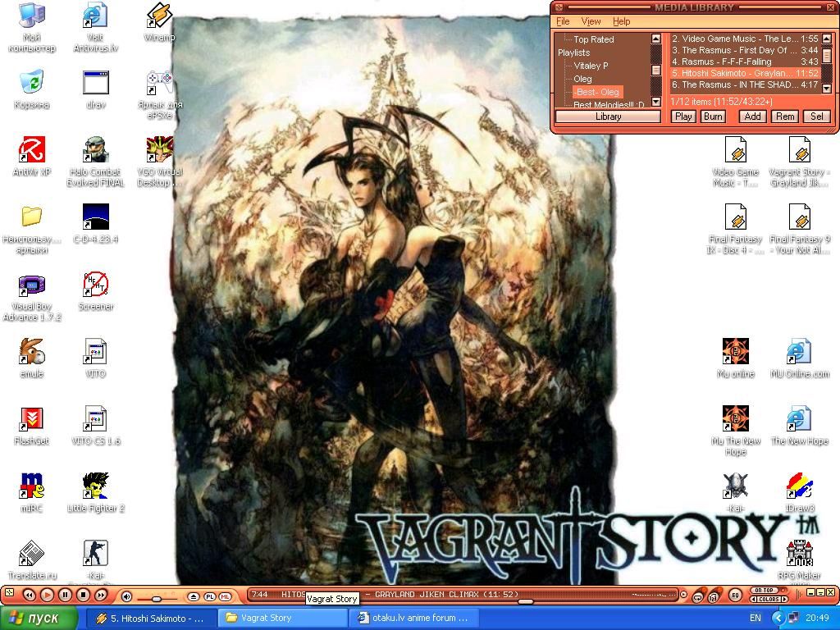The width and height of the screenshot is (840, 630).
Task: Expand hidden system tray icons arrow
Action: tap(778, 619)
